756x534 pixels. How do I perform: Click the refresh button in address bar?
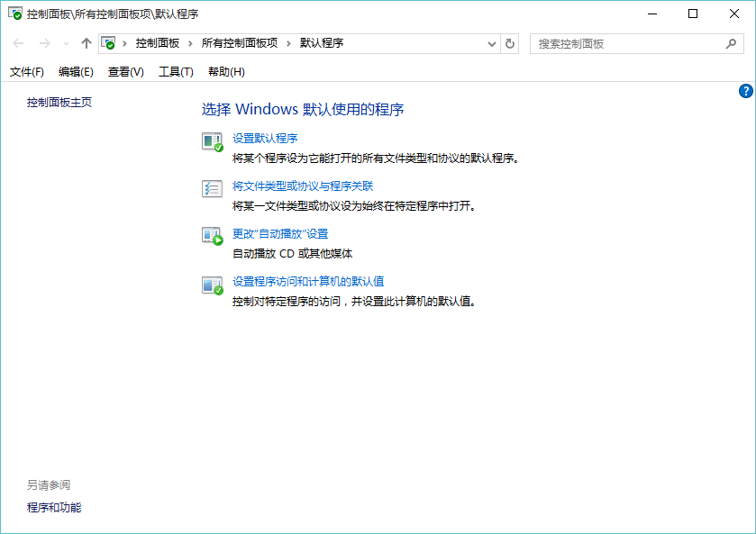(510, 43)
